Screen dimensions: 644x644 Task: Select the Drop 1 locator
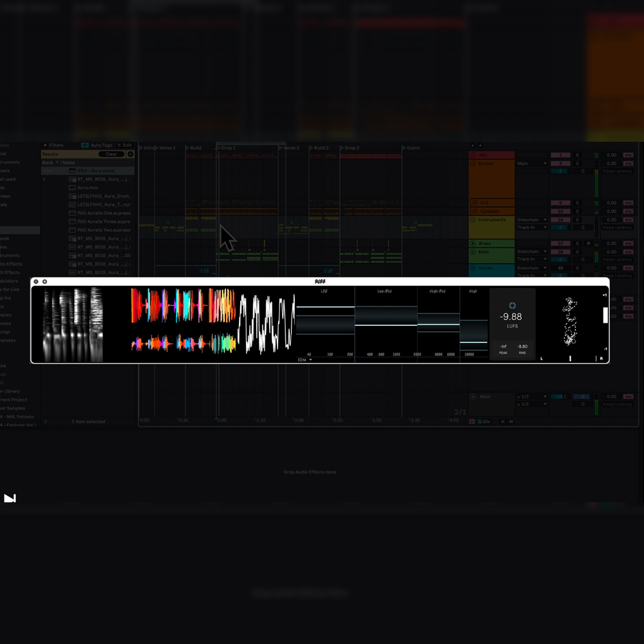(x=225, y=148)
